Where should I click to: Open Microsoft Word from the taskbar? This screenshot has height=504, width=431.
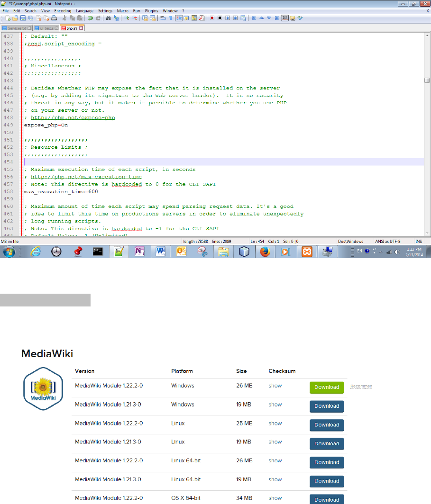pyautogui.click(x=160, y=252)
